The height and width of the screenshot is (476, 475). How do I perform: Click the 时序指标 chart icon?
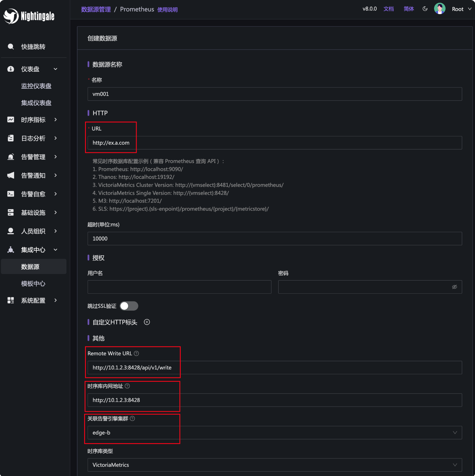tap(11, 120)
